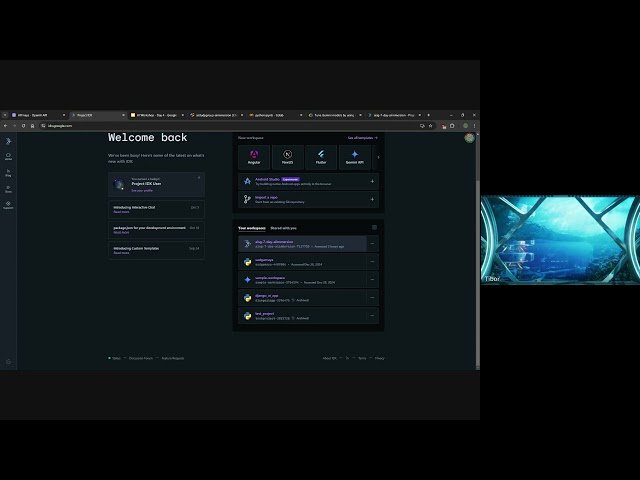
Task: Open the second workspace with Python icon
Action: pos(302,262)
